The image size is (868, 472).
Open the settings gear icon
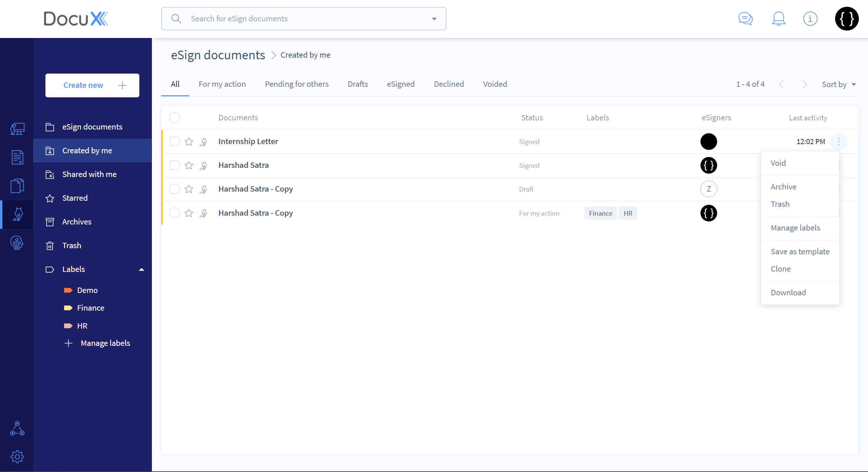[17, 456]
